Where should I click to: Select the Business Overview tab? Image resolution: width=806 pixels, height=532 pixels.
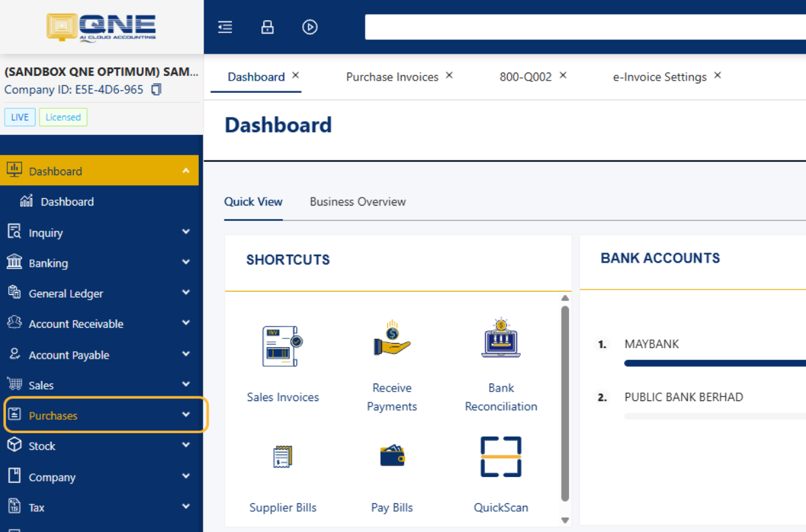pyautogui.click(x=358, y=202)
